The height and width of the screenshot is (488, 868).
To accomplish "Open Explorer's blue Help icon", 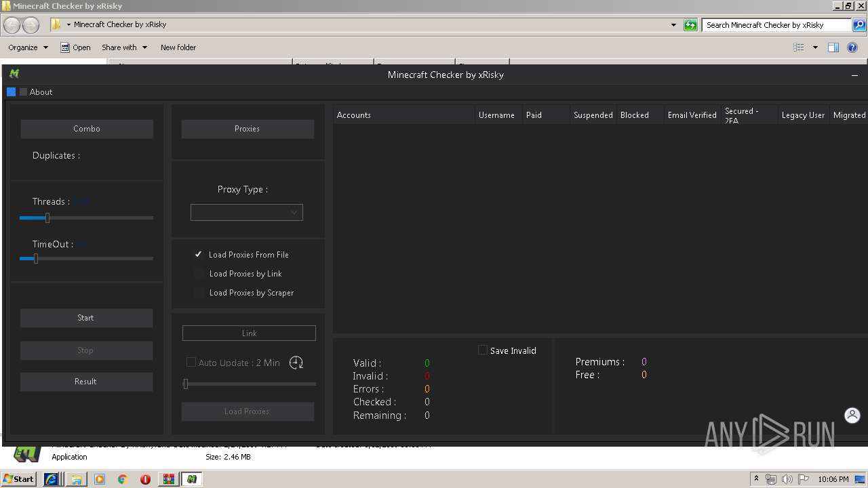I will point(852,47).
